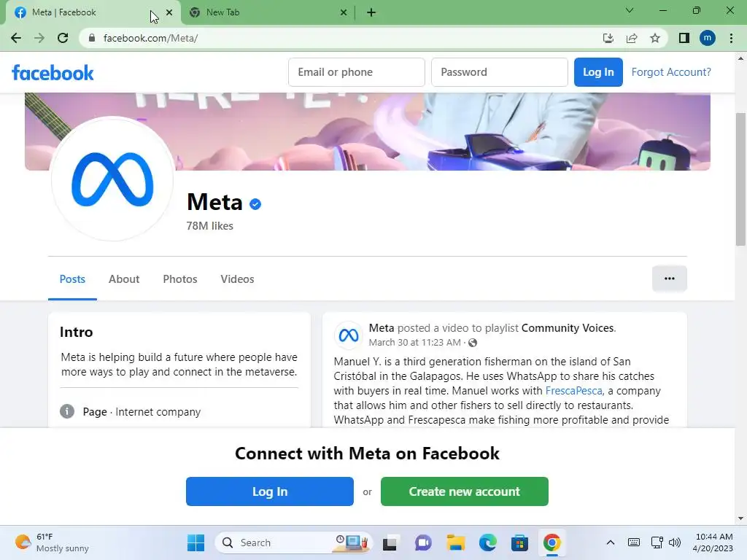Launch Microsoft Edge from taskbar
Viewport: 747px width, 560px height.
click(x=488, y=542)
